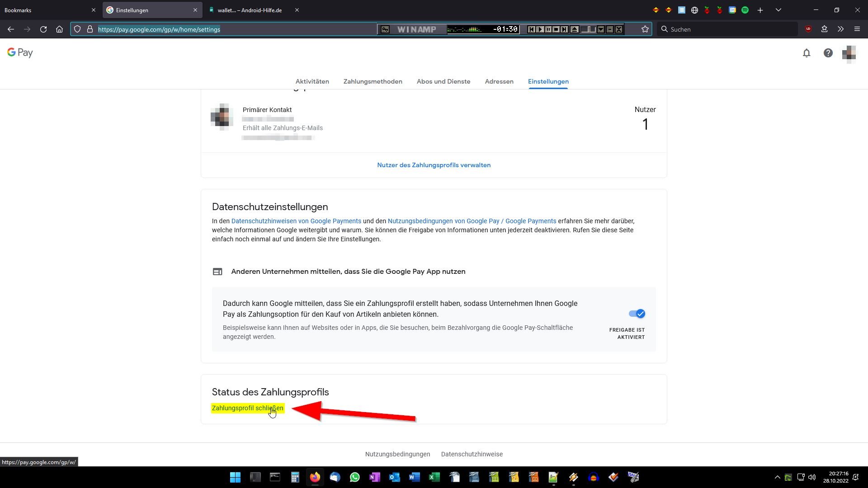The height and width of the screenshot is (488, 868).
Task: Open Google Pay notifications bell
Action: pos(807,53)
